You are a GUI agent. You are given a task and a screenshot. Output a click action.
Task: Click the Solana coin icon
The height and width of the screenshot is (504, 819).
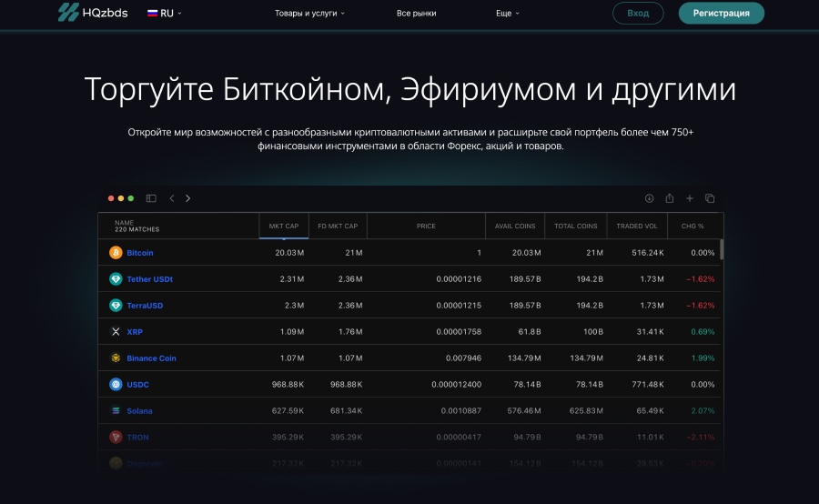(116, 411)
